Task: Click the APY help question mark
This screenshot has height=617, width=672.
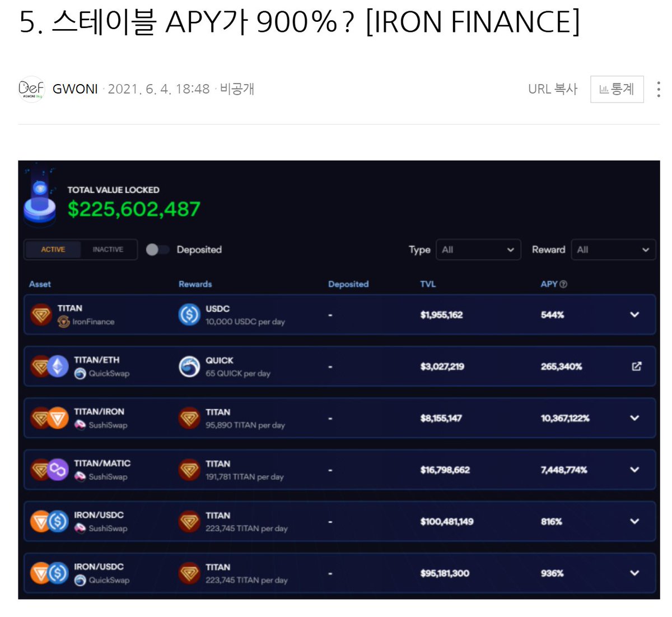Action: point(562,284)
